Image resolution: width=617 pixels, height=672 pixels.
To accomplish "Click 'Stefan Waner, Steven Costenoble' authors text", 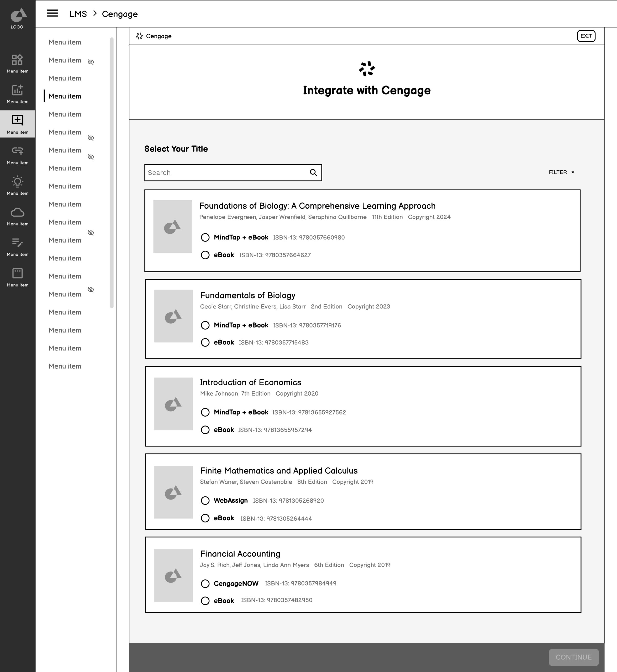I will pyautogui.click(x=246, y=482).
